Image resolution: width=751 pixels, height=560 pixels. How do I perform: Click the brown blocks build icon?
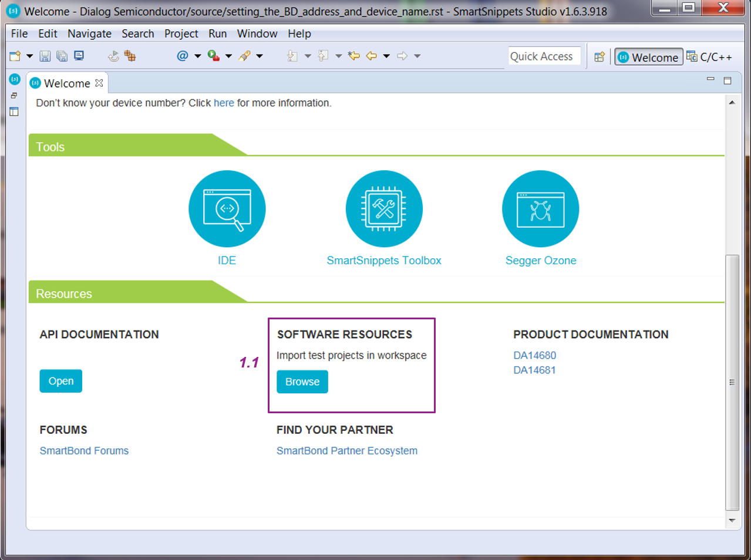click(130, 56)
